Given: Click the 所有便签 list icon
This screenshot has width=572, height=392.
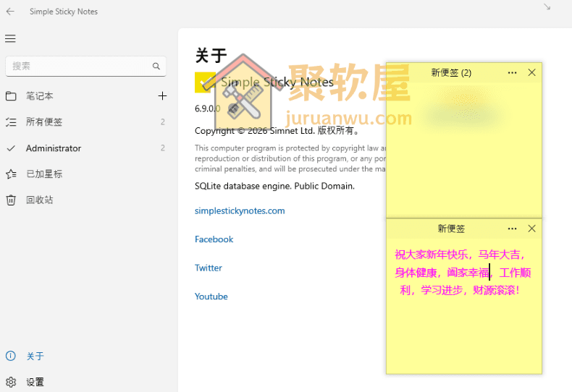Looking at the screenshot, I should point(11,122).
